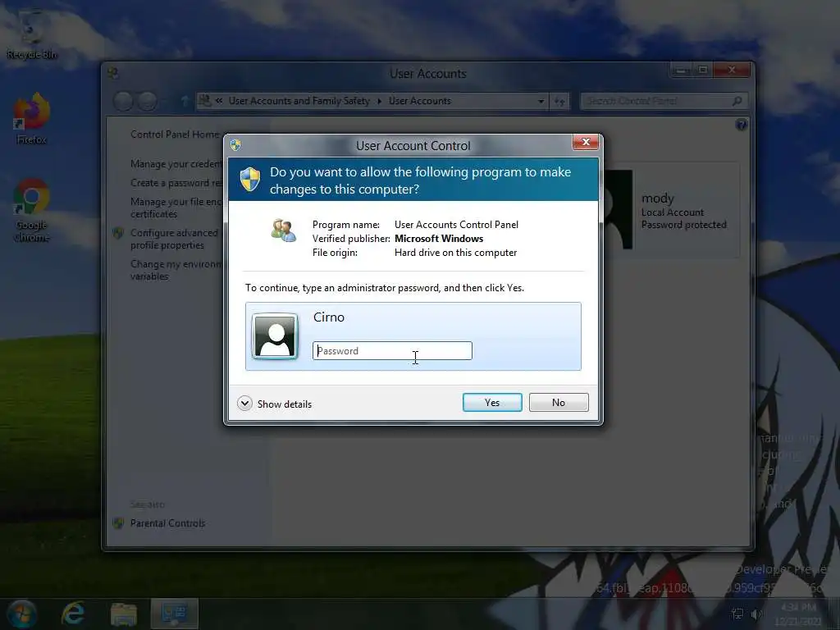The height and width of the screenshot is (630, 840).
Task: Select the Cirno account picture
Action: 275,336
